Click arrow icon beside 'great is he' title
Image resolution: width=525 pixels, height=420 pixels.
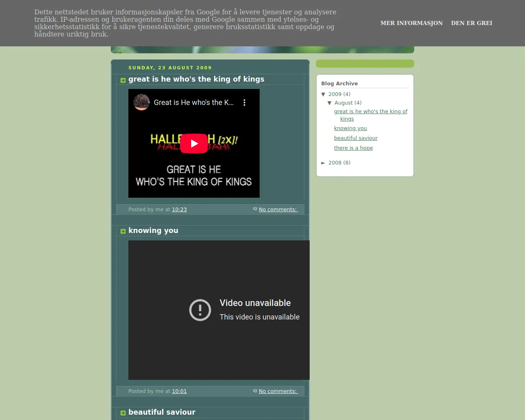pos(123,80)
